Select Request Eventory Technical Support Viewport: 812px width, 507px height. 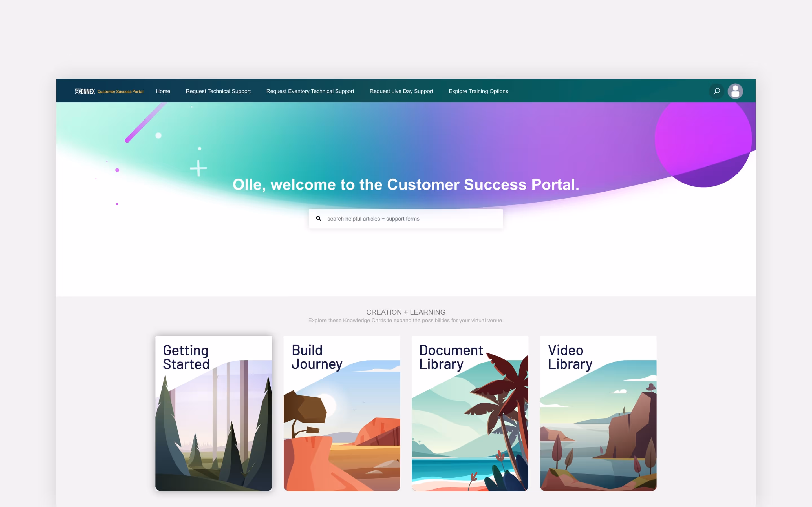click(x=310, y=91)
